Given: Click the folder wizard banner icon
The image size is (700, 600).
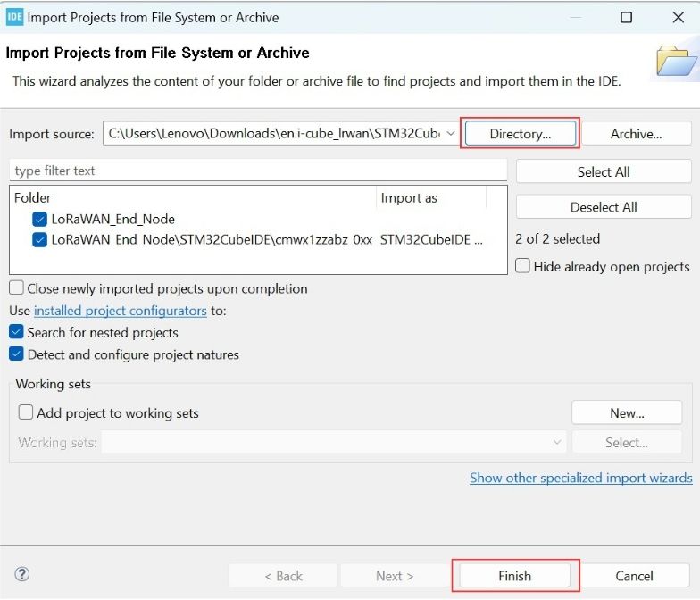Looking at the screenshot, I should click(676, 62).
